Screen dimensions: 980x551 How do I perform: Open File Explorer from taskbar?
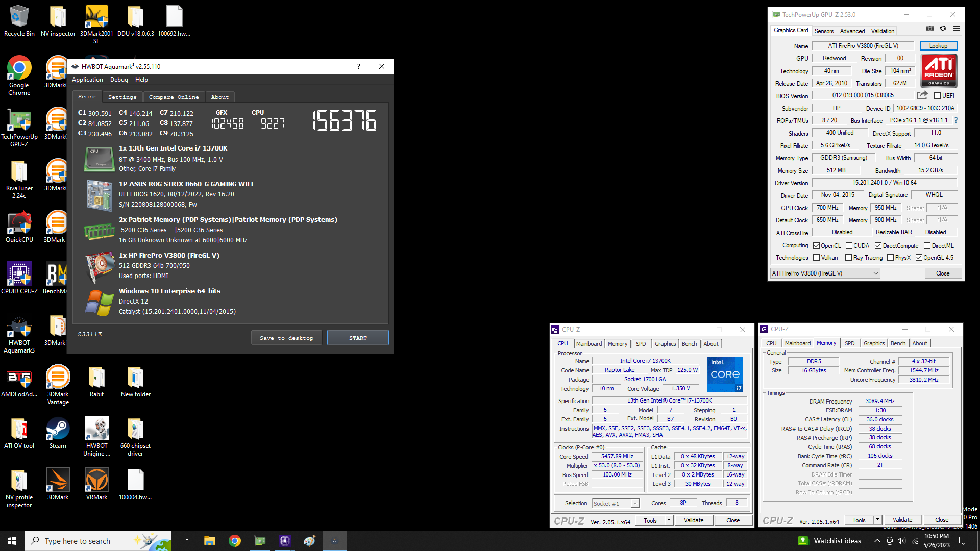tap(209, 541)
